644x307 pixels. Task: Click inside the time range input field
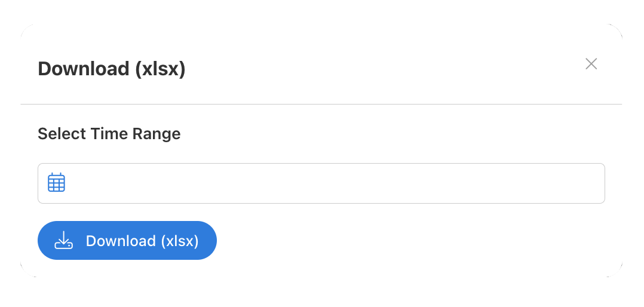tap(321, 183)
